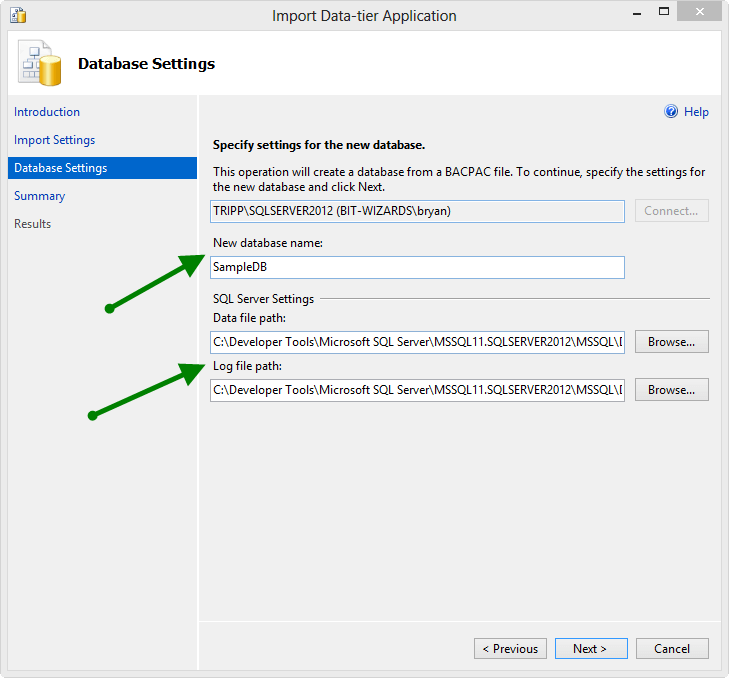The image size is (729, 678).
Task: Select the Results step
Action: coord(33,224)
